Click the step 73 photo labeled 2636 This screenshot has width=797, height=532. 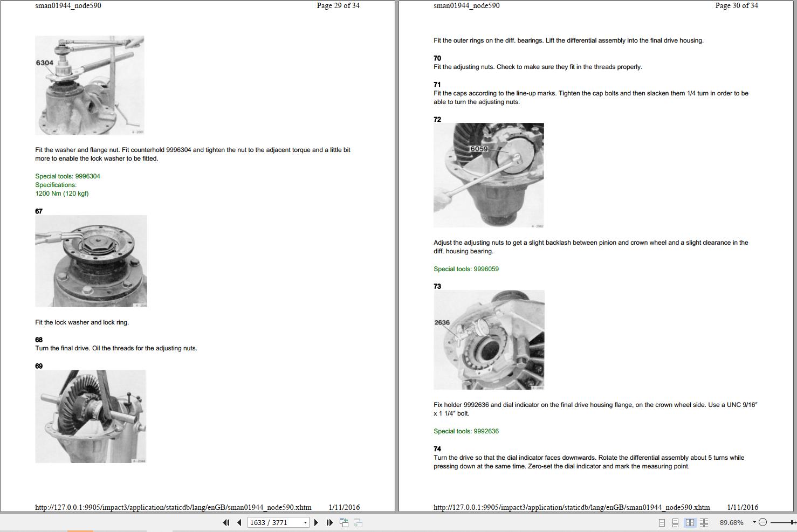[x=489, y=340]
